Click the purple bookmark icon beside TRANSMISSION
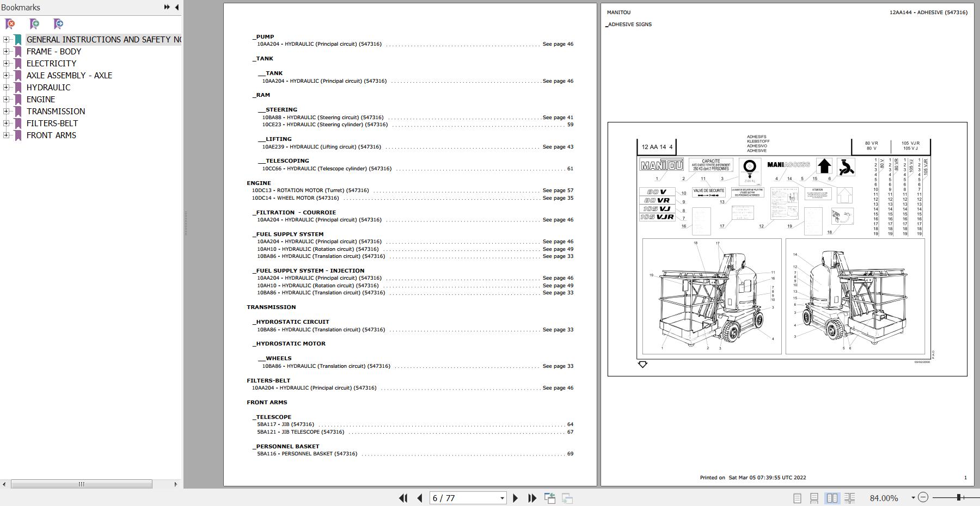 (18, 112)
